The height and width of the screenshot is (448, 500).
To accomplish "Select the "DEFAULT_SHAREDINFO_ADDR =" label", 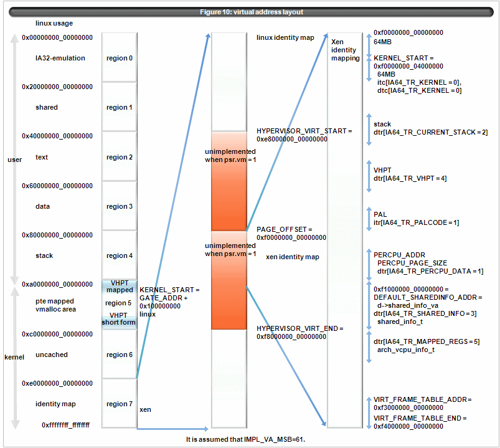I will [428, 297].
